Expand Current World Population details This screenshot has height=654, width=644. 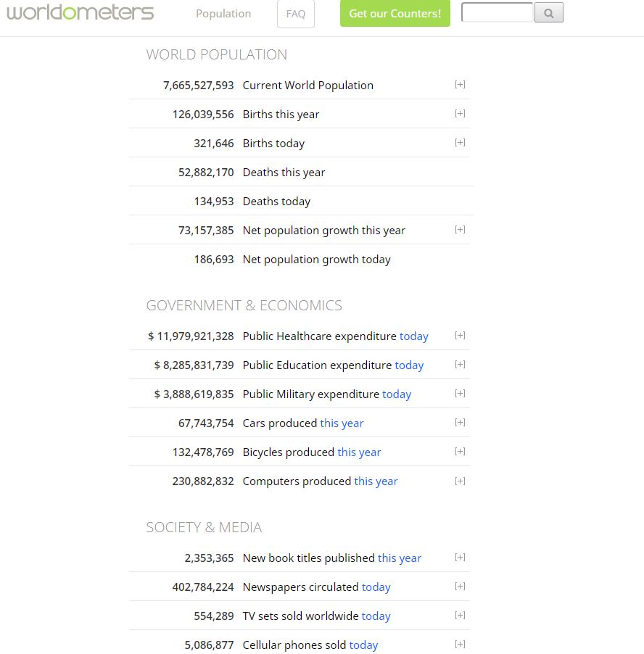tap(460, 85)
